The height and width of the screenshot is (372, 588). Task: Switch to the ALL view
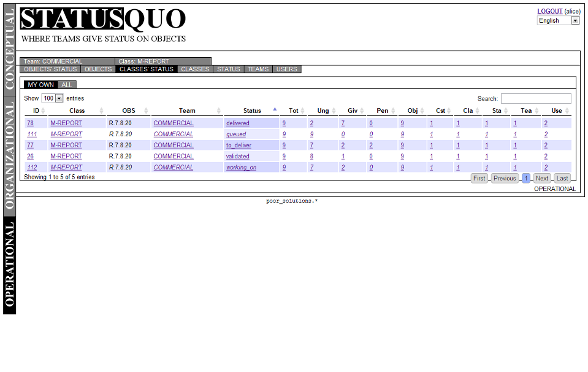pyautogui.click(x=66, y=85)
